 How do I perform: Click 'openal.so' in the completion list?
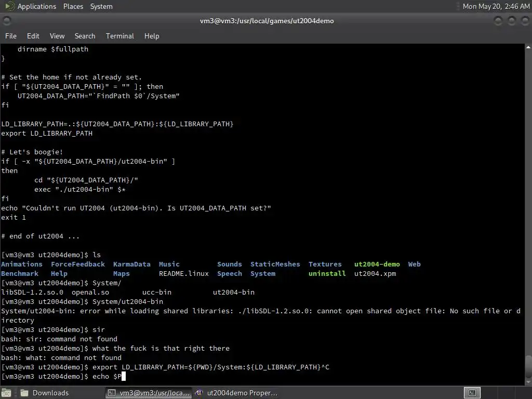pos(90,292)
